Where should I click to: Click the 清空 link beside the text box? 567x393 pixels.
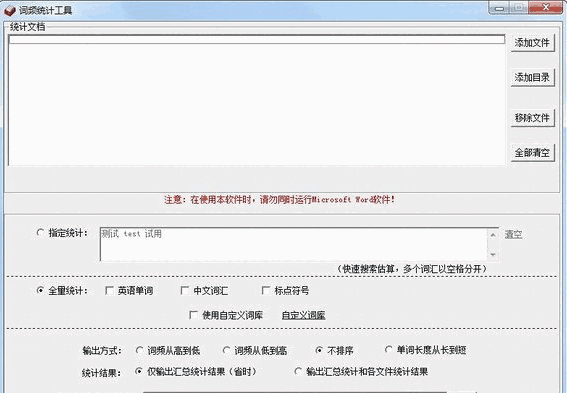[x=513, y=235]
